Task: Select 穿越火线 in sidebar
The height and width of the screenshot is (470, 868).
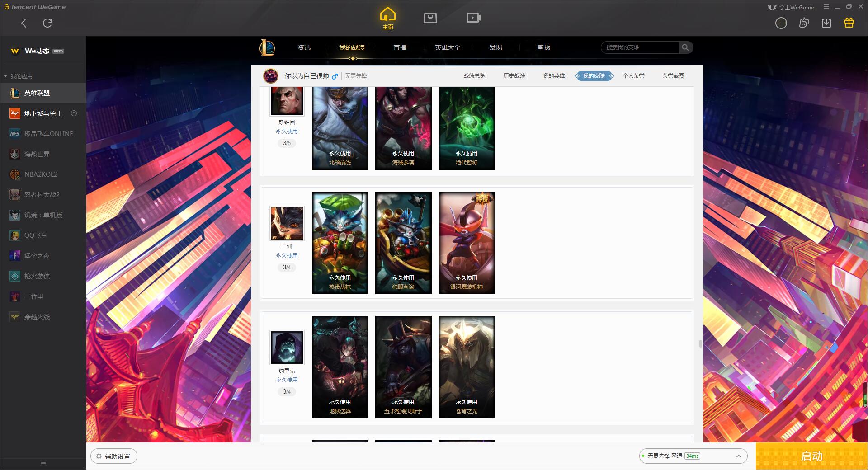Action: [x=43, y=317]
